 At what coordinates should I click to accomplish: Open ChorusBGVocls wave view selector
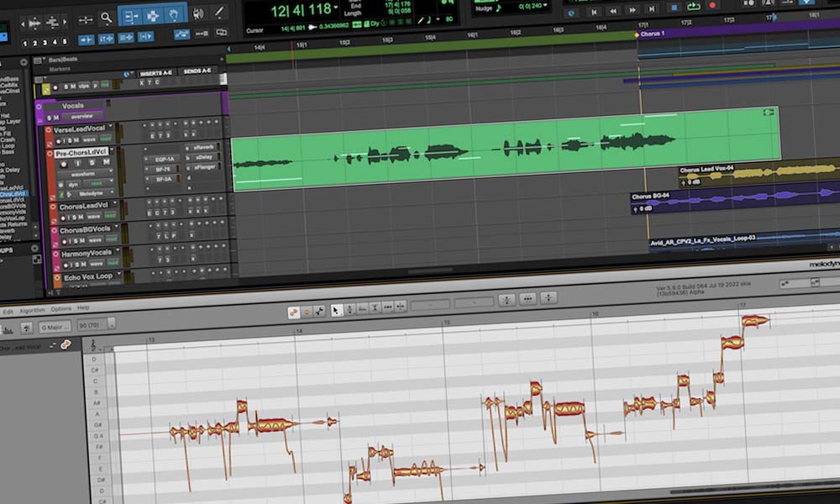[96, 239]
